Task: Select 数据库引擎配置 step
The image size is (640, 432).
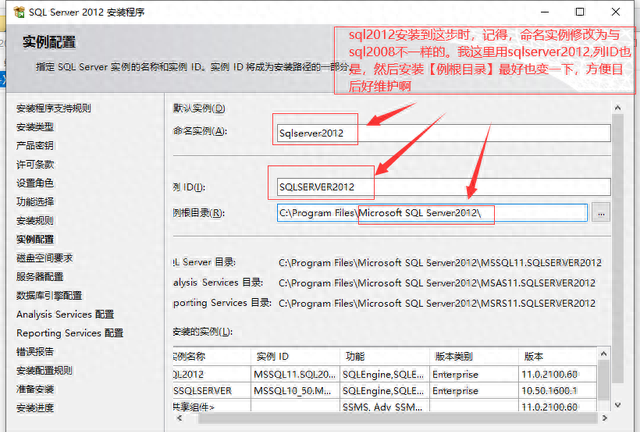Action: [49, 296]
